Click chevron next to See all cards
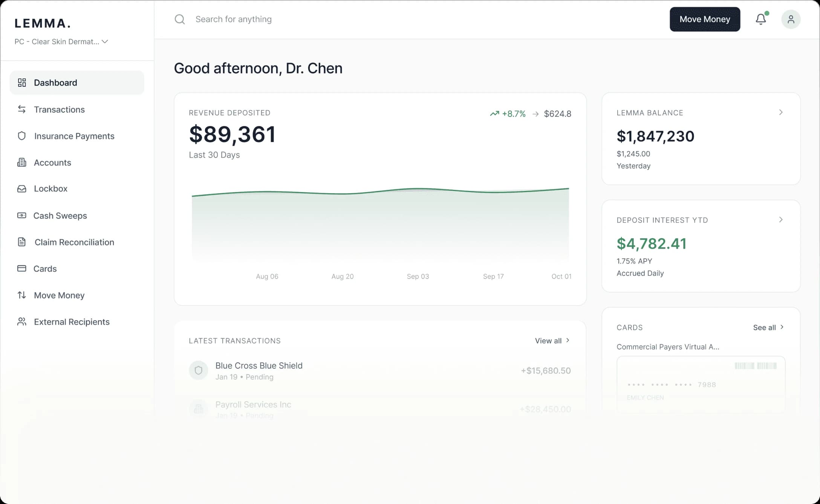820x504 pixels. tap(782, 327)
